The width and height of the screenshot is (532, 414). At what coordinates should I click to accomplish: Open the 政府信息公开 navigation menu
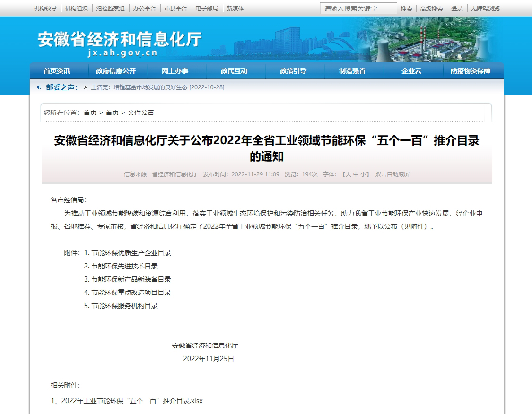116,71
